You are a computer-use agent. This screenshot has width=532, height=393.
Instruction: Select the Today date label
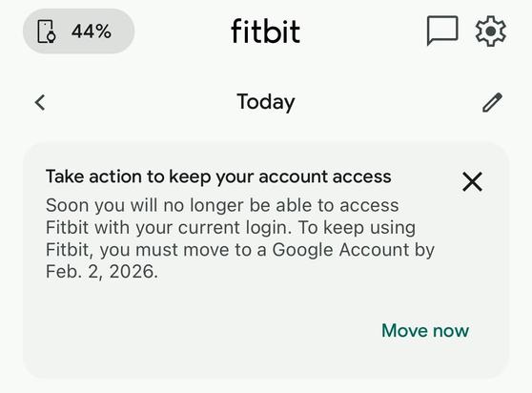click(266, 102)
